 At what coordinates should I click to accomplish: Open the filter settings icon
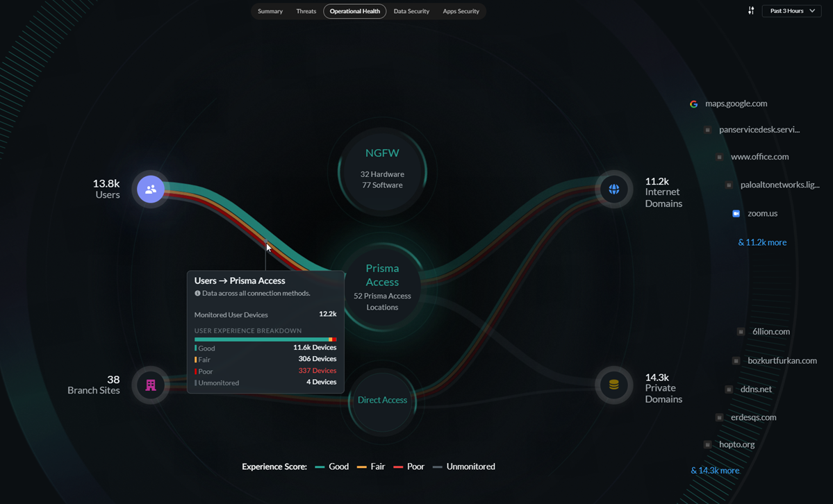(750, 10)
